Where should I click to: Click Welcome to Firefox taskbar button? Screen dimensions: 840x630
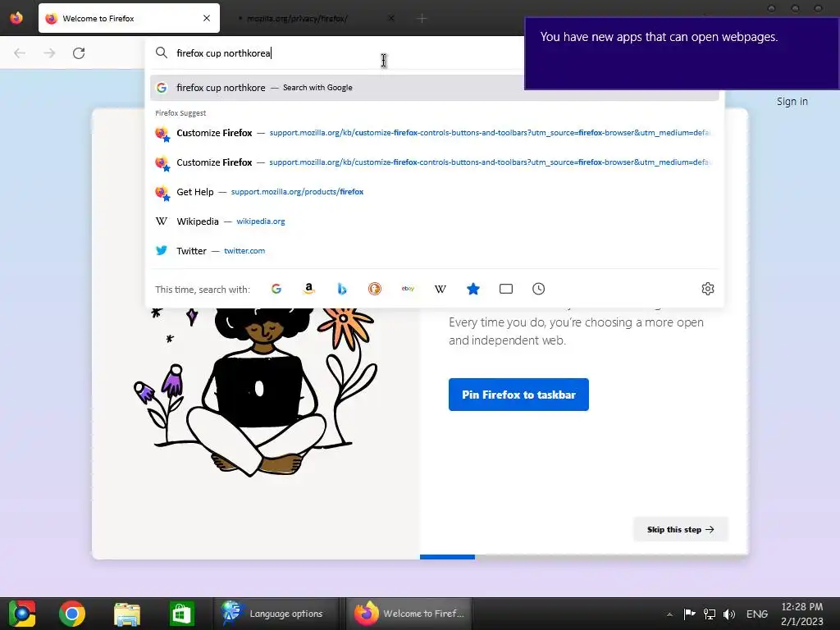pyautogui.click(x=409, y=614)
